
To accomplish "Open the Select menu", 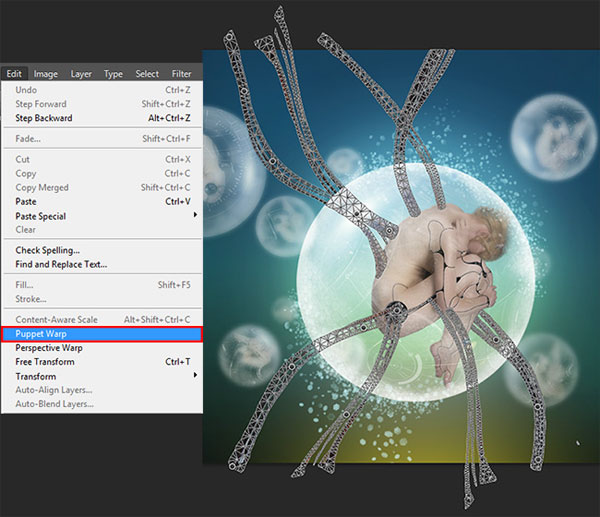I will (147, 73).
